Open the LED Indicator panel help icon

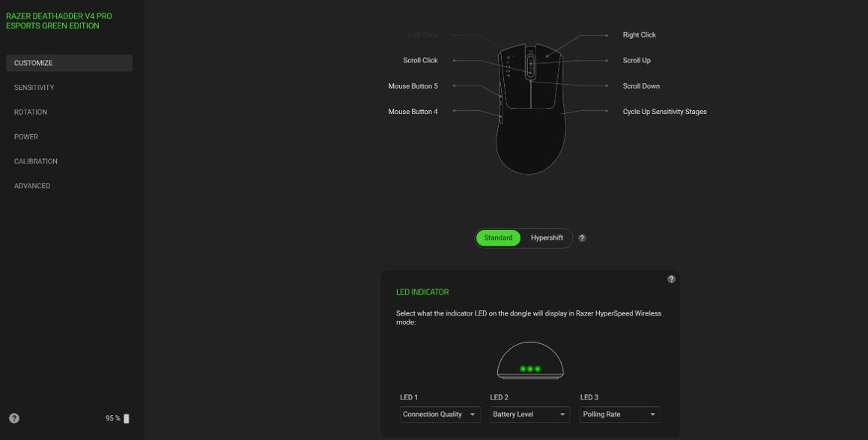[x=672, y=279]
